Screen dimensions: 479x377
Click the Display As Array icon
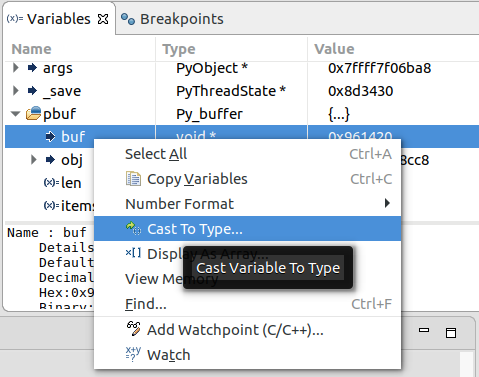133,253
